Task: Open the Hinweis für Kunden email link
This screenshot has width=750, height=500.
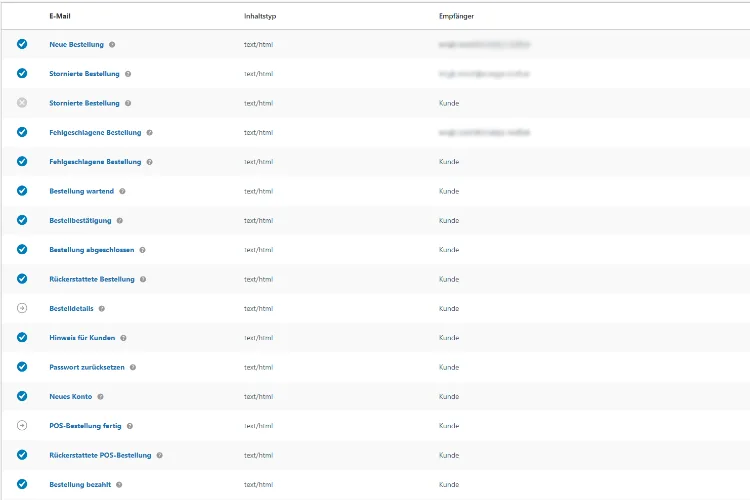Action: tap(82, 338)
